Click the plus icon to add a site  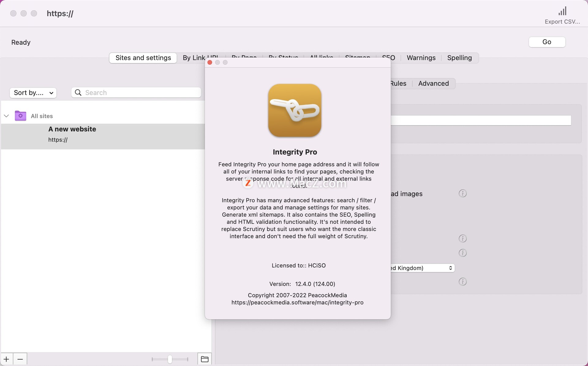(6, 359)
